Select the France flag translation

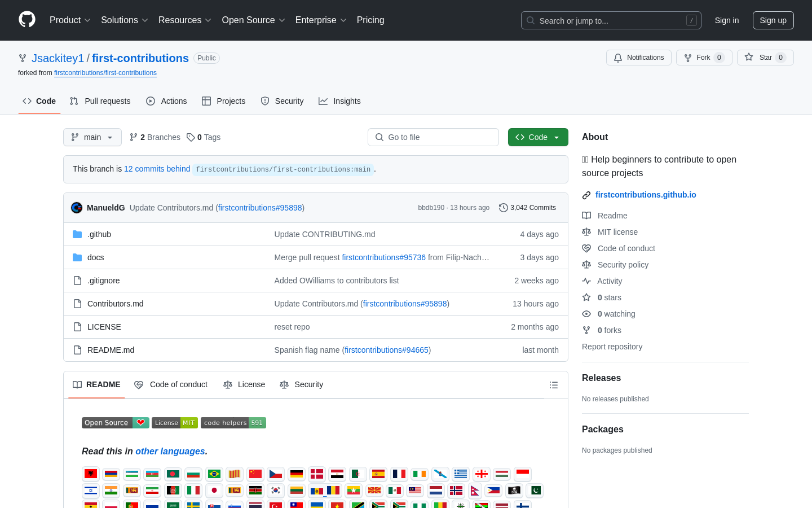click(399, 474)
